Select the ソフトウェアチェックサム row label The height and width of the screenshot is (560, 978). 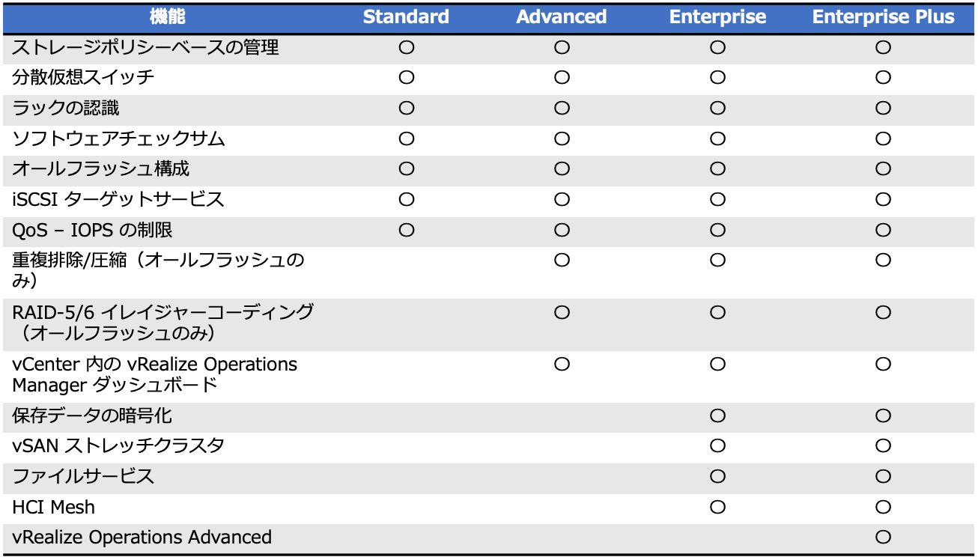tap(118, 139)
